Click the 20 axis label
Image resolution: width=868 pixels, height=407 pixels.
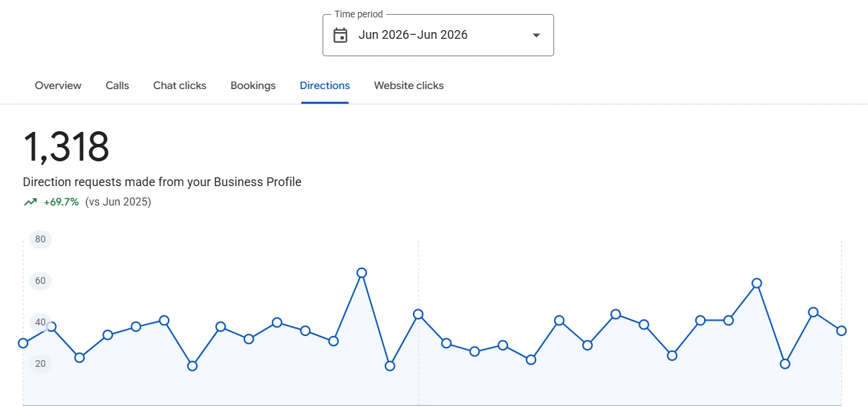(x=40, y=363)
